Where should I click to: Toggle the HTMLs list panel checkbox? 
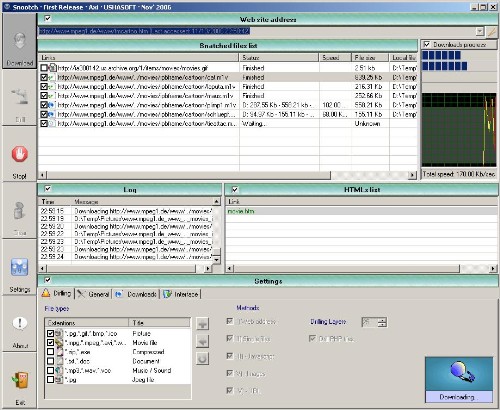coord(235,190)
